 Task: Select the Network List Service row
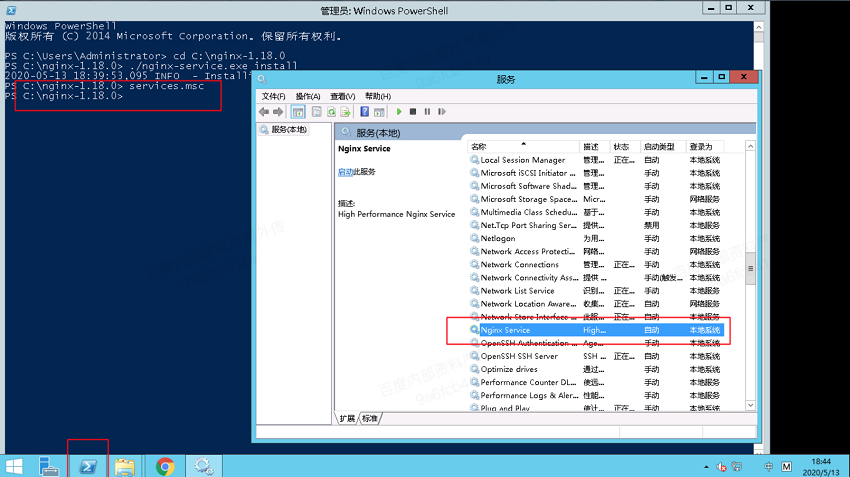596,291
